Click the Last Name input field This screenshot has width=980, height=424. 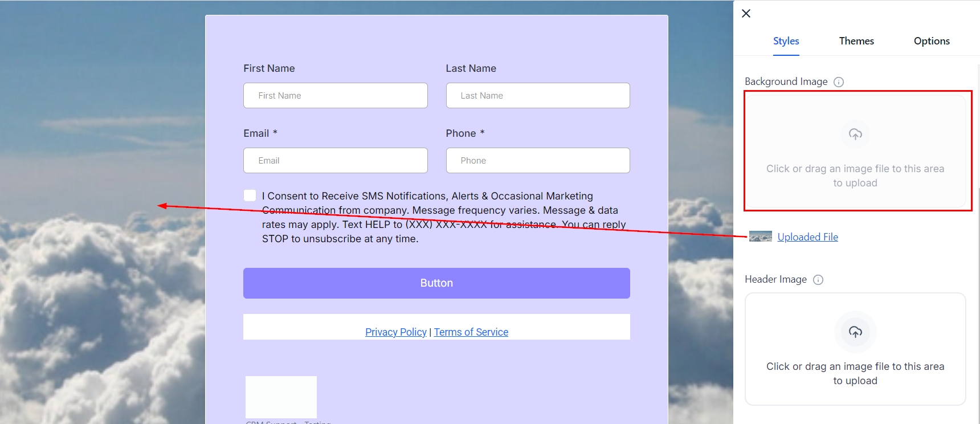[x=537, y=96]
